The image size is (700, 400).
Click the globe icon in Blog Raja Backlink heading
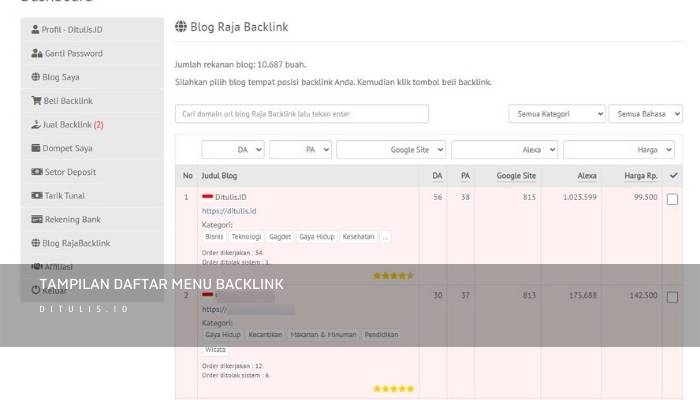(x=181, y=26)
